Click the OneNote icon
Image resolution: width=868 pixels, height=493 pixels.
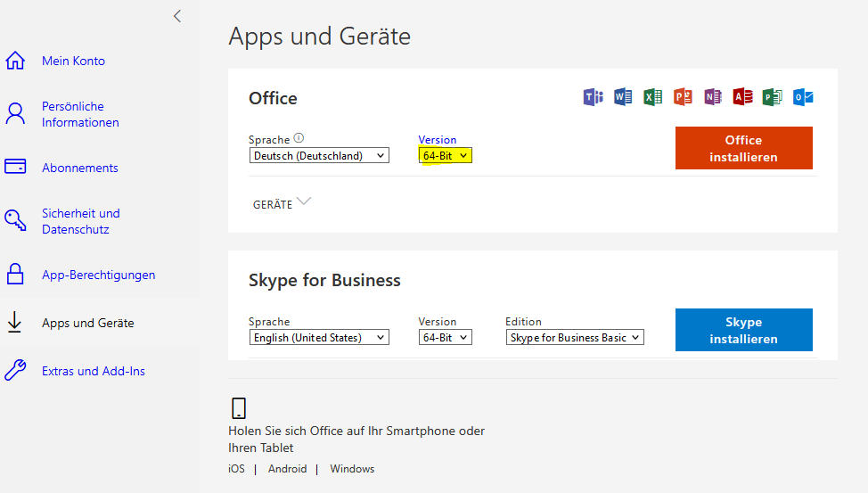(x=712, y=97)
